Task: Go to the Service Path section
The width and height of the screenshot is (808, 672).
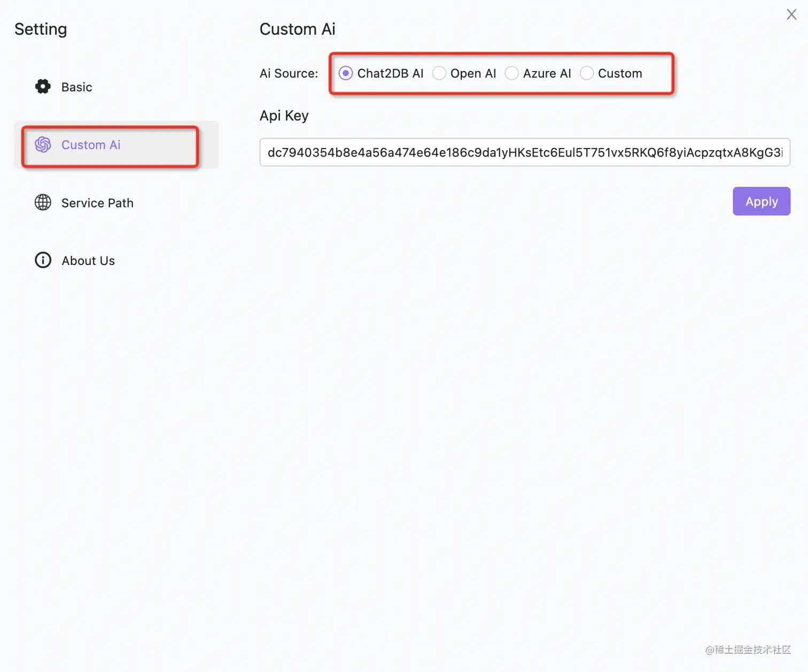Action: 116,202
